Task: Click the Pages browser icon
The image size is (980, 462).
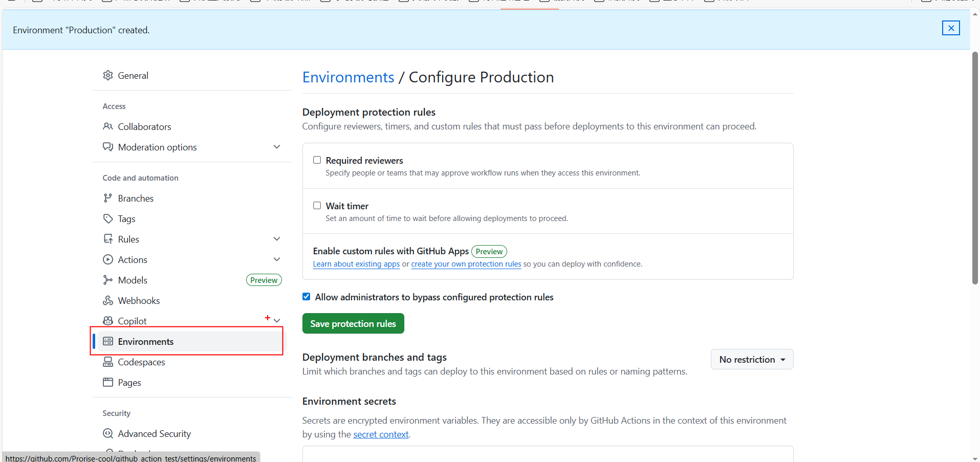Action: [x=107, y=382]
